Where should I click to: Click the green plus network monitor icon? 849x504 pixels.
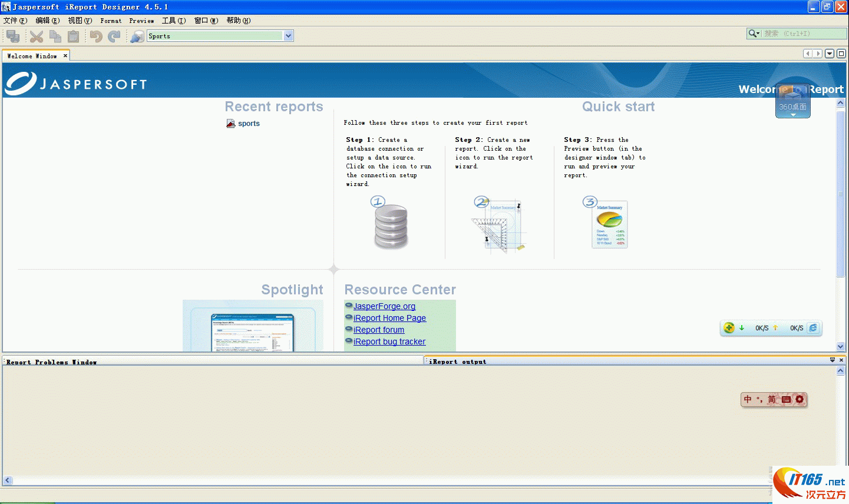click(729, 328)
